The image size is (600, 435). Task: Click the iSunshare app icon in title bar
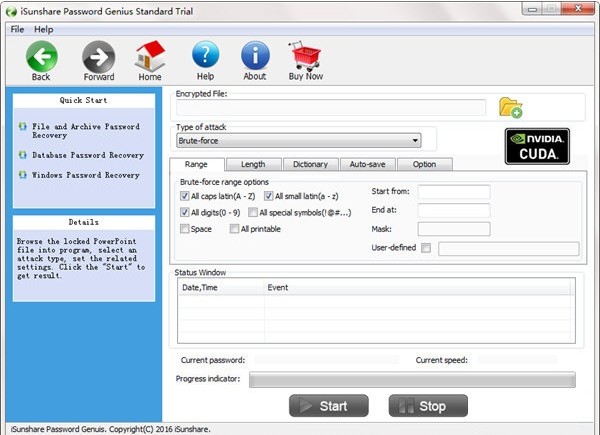click(x=11, y=11)
